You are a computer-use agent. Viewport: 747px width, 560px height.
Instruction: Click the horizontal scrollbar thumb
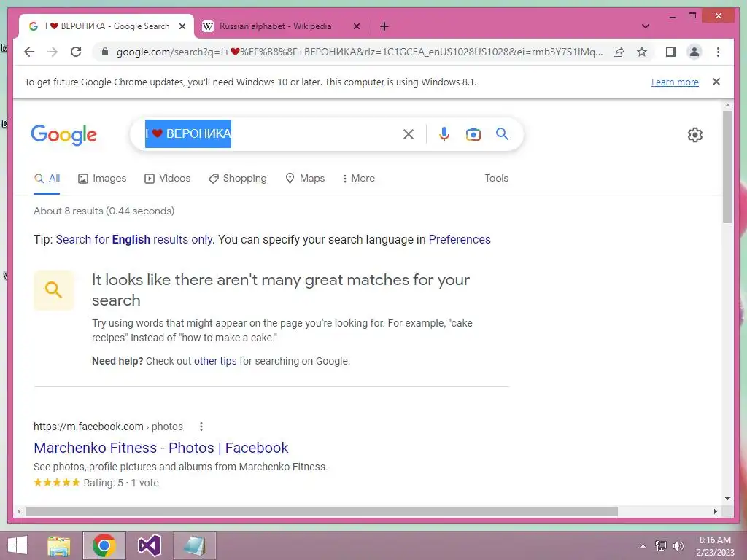click(x=322, y=511)
